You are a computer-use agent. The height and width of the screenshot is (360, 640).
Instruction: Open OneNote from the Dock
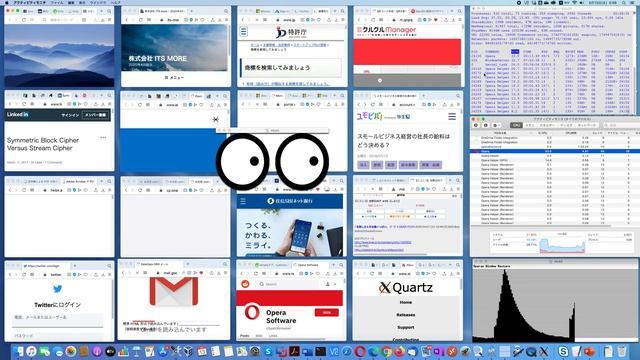coord(438,351)
